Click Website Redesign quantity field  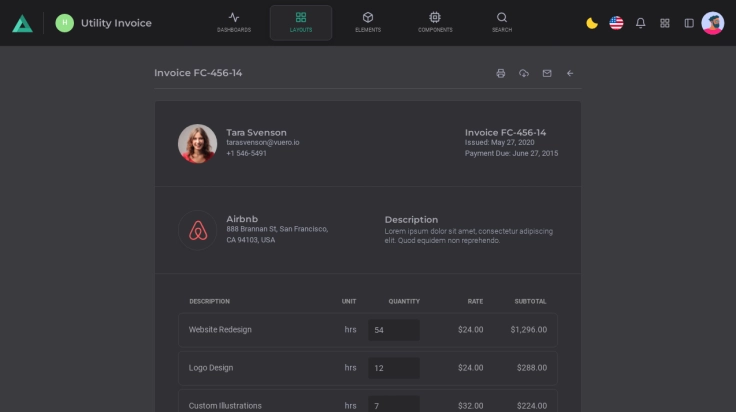[393, 330]
